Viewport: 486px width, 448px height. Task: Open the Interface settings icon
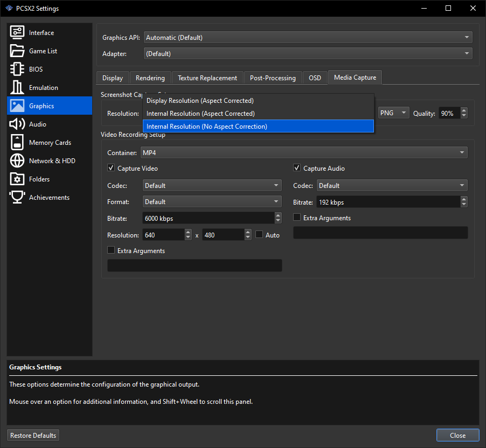pos(17,32)
